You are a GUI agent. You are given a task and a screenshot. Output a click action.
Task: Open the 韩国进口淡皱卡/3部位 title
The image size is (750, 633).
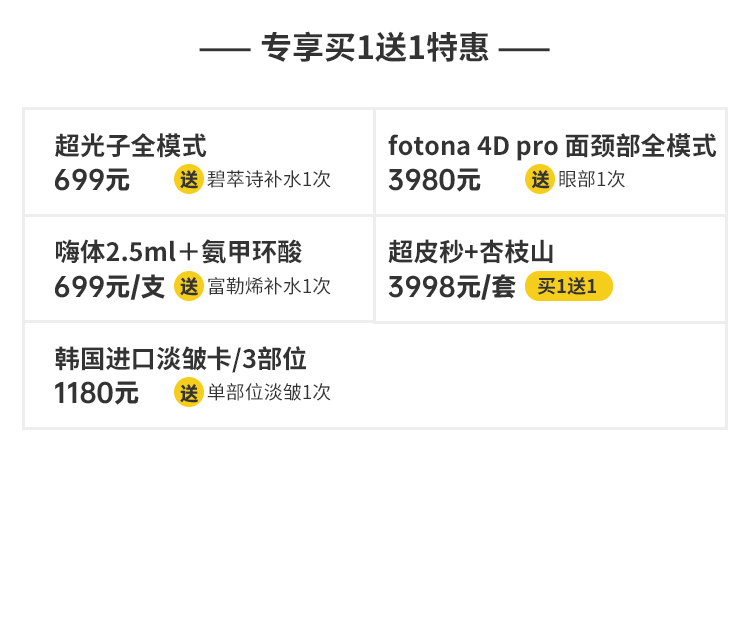point(180,358)
